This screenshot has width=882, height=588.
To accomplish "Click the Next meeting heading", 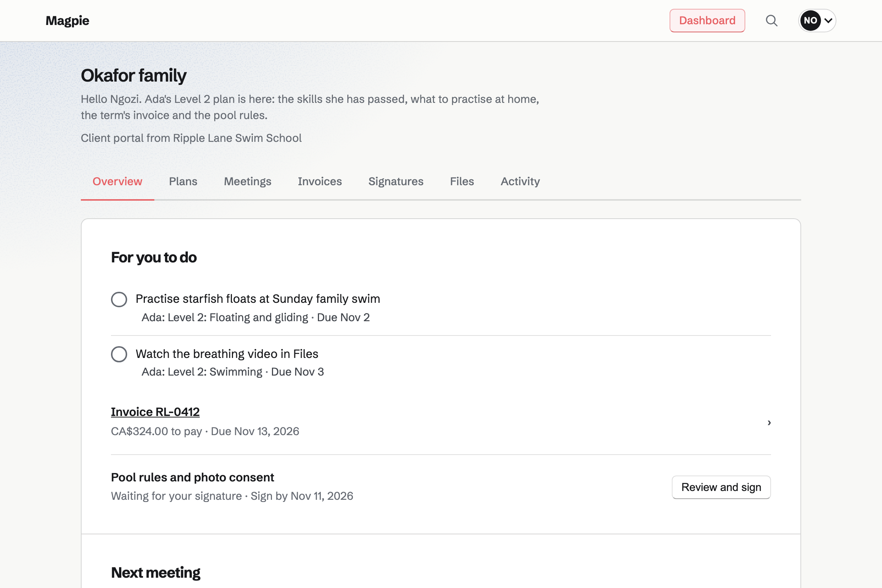I will pos(155,573).
